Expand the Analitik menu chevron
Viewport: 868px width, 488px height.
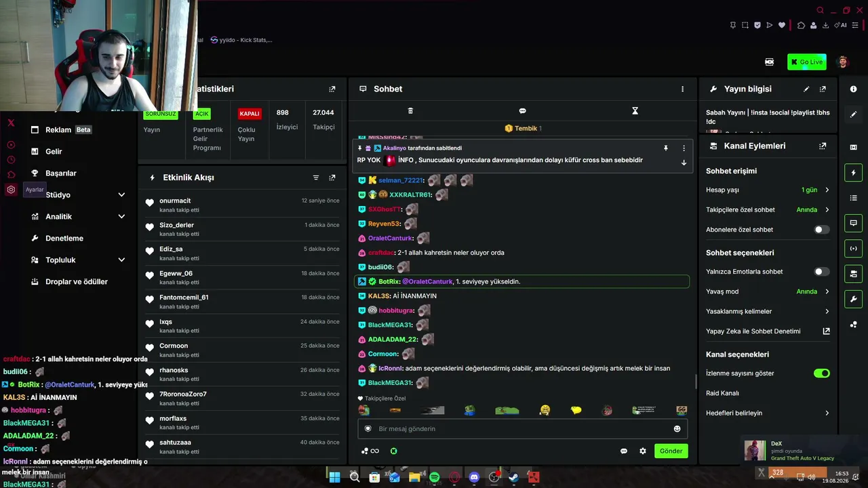click(121, 217)
